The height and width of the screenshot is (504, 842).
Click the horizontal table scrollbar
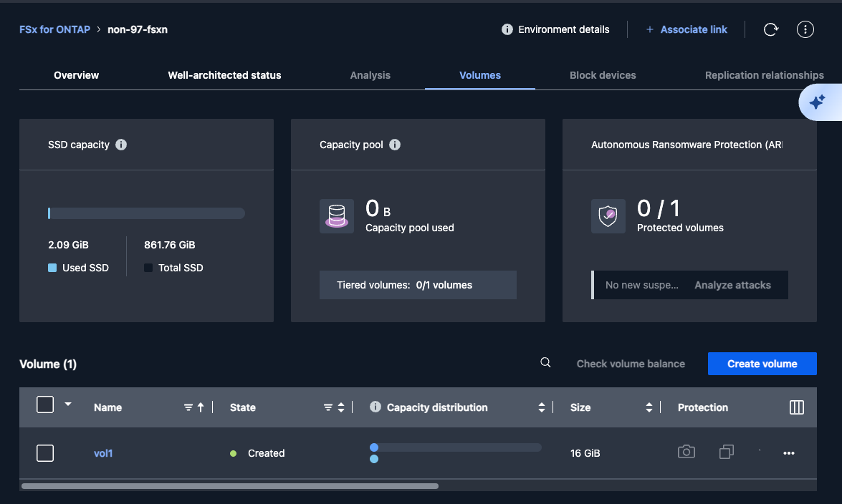coord(230,486)
